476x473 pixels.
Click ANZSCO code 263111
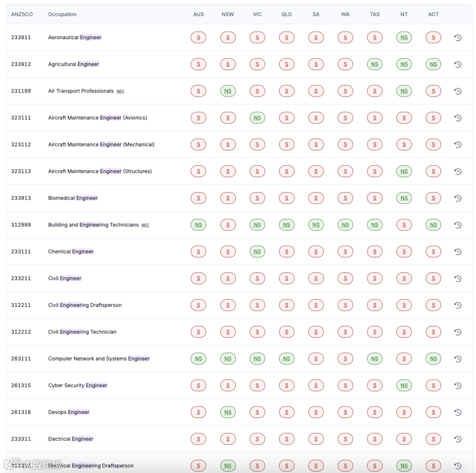(21, 358)
